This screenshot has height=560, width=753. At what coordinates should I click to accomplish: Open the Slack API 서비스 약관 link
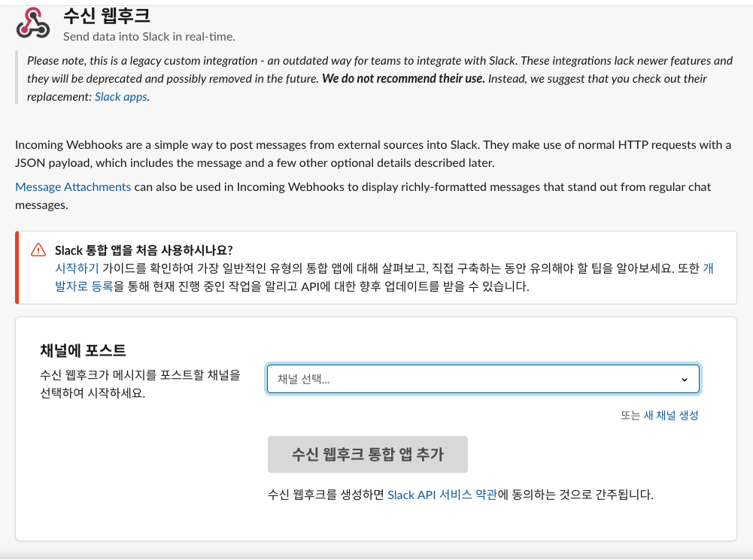pos(442,495)
